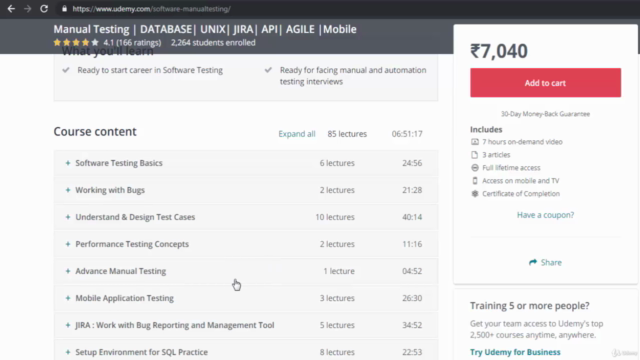Click the document icon beside 3 articles

(474, 155)
